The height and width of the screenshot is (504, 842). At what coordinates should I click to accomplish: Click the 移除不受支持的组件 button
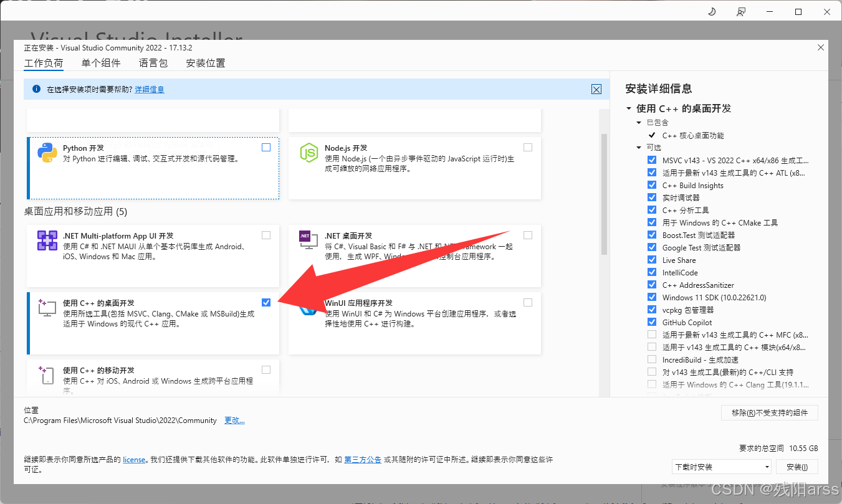(x=770, y=413)
